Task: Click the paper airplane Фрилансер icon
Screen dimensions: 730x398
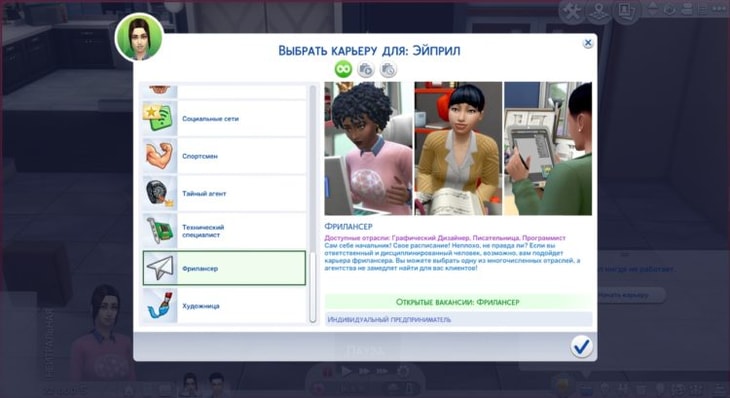Action: tap(160, 268)
